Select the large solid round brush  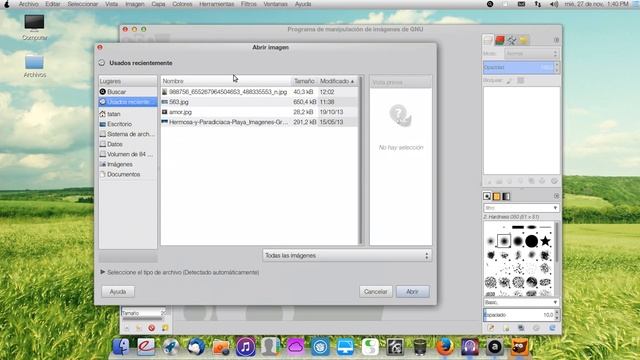pyautogui.click(x=531, y=241)
